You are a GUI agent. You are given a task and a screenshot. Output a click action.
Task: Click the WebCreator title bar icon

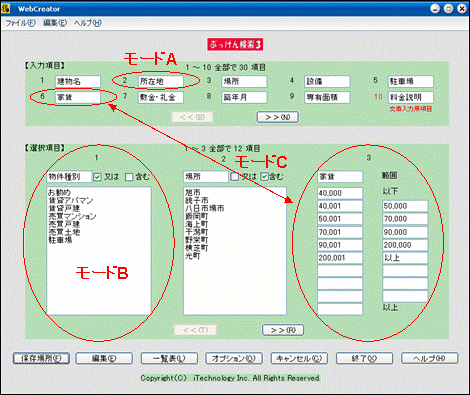pyautogui.click(x=6, y=8)
